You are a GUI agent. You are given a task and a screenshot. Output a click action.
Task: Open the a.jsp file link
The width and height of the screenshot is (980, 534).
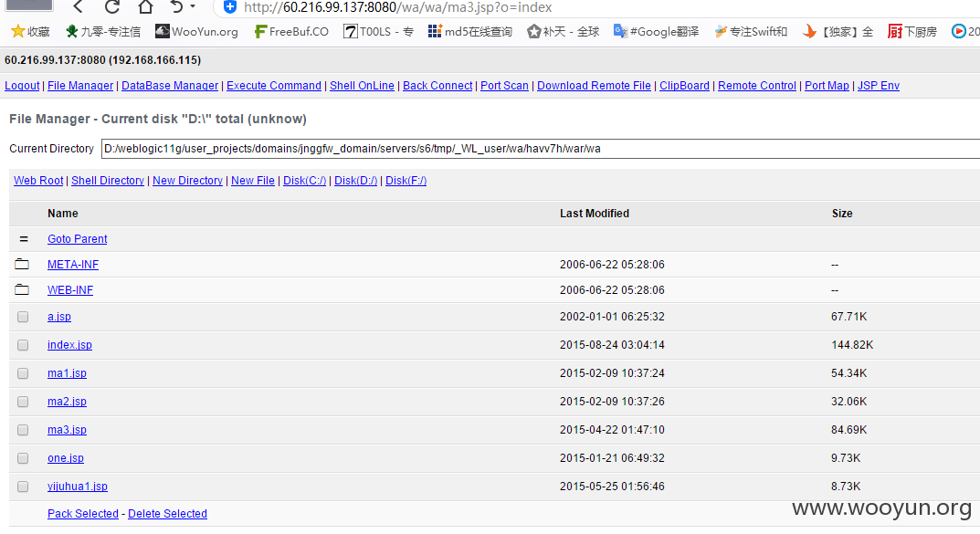(x=58, y=317)
